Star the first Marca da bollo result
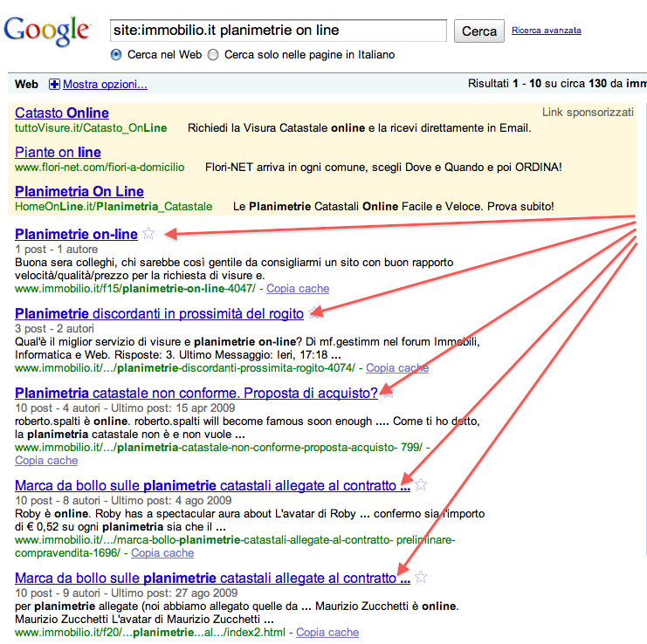Viewport: 647px width, 644px height. (421, 485)
